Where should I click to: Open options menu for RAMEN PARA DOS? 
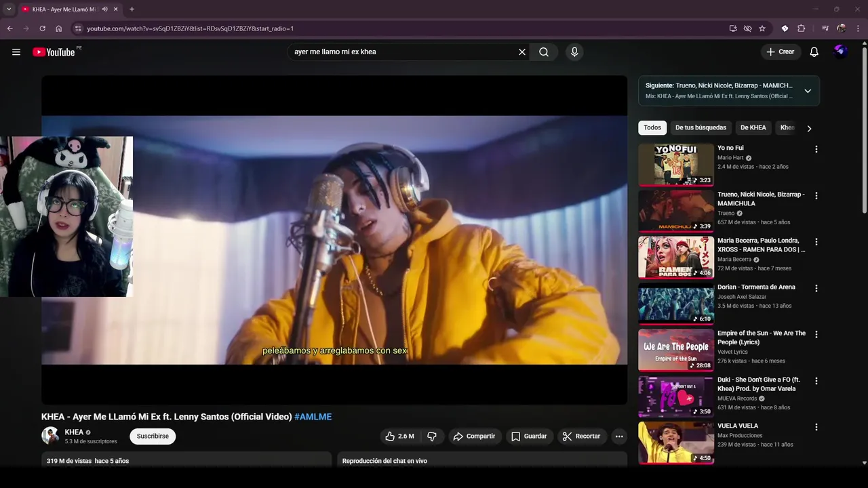pyautogui.click(x=816, y=242)
